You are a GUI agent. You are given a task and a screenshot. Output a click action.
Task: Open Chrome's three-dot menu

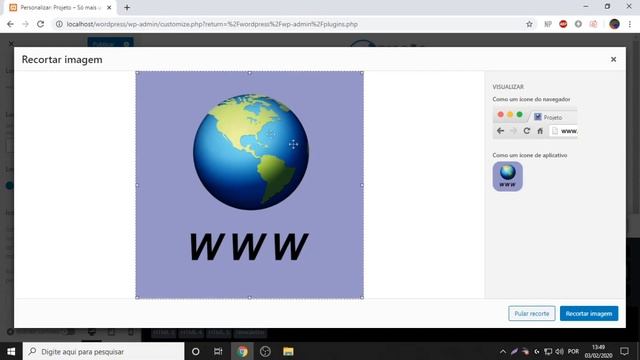click(x=630, y=24)
